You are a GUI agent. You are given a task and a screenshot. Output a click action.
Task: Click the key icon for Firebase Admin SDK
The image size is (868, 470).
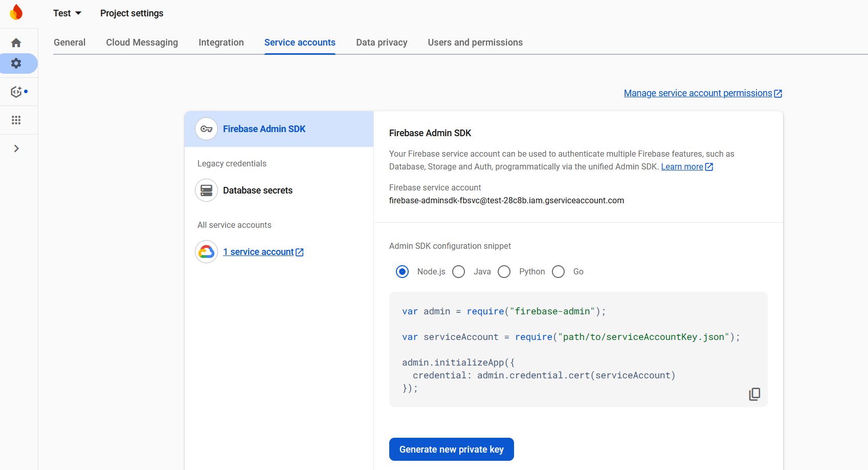[207, 129]
